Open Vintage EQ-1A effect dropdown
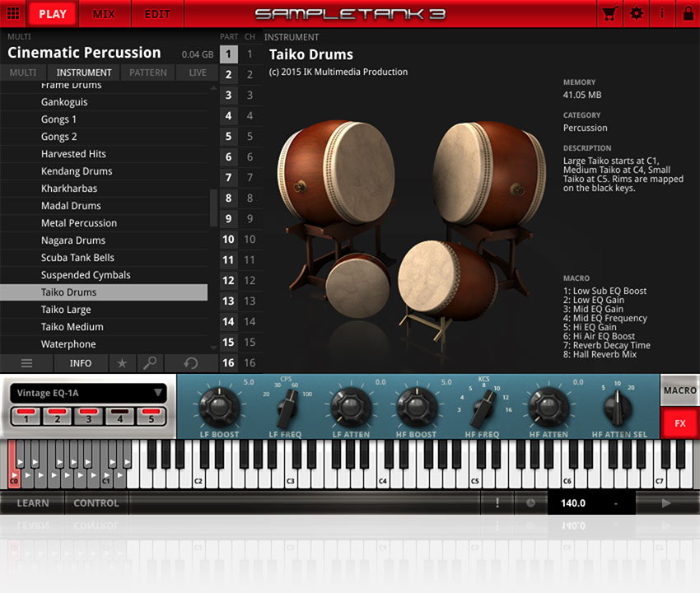 tap(88, 393)
